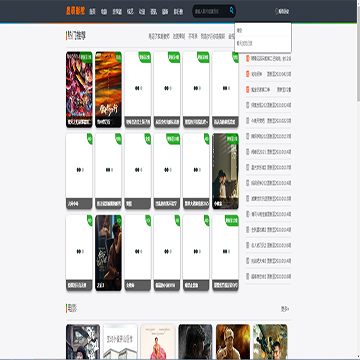Open the colorful anime poster thumbnail
The width and height of the screenshot is (360, 360).
coord(79,89)
